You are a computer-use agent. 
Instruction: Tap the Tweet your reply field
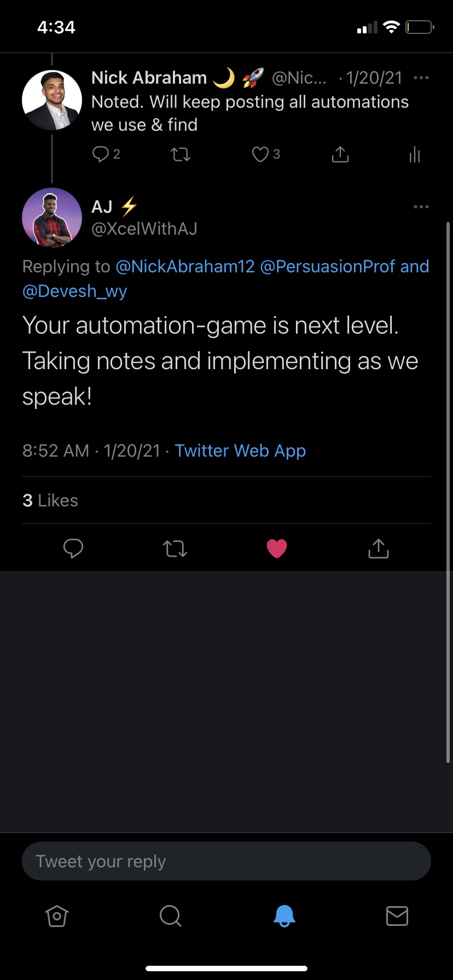[x=226, y=861]
